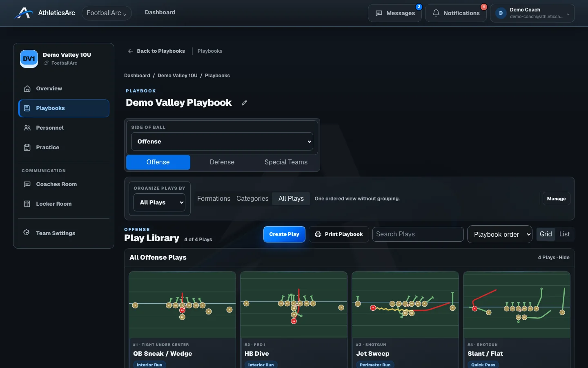Click Dashboard in the breadcrumb trail
The width and height of the screenshot is (588, 368).
pyautogui.click(x=137, y=76)
